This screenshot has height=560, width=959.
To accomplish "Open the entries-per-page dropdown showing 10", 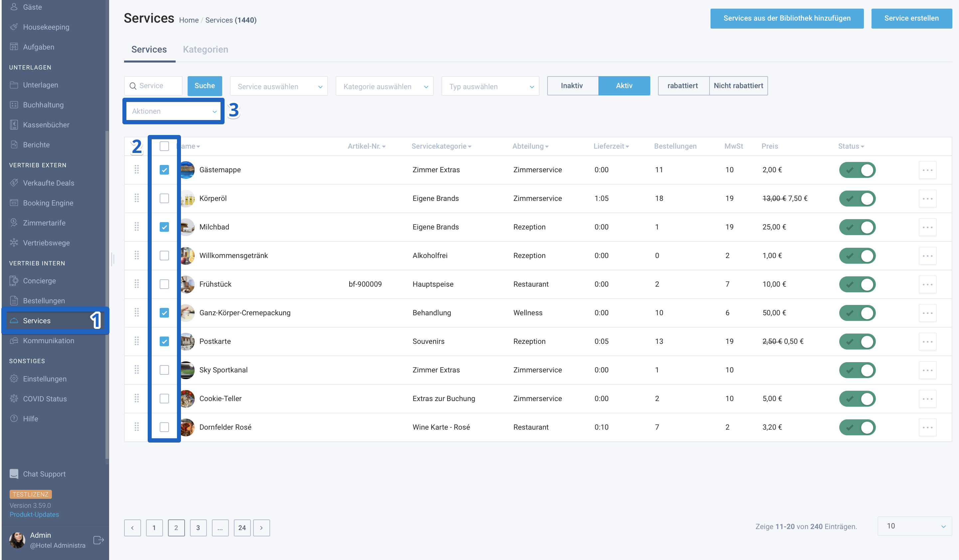I will point(914,526).
